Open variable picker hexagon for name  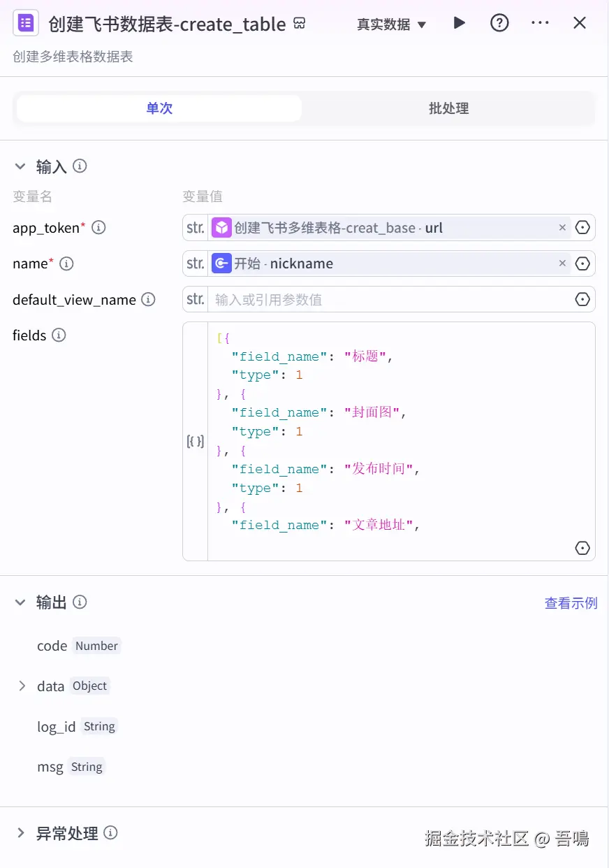582,263
